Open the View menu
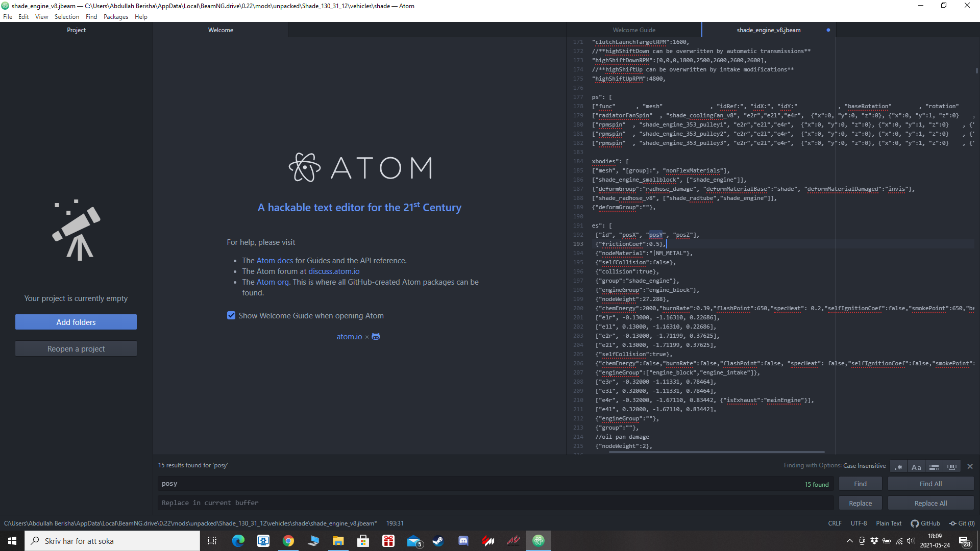 click(x=41, y=17)
